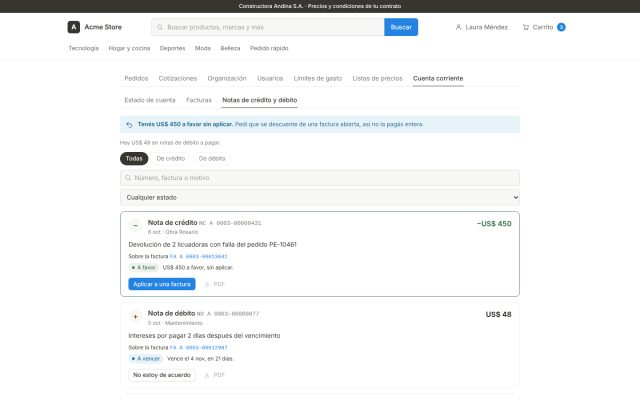Click the Constructora Andina contract banner

coord(320,6)
